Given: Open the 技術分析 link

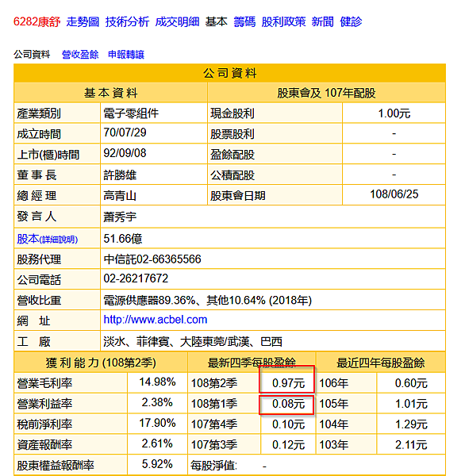Looking at the screenshot, I should [127, 22].
